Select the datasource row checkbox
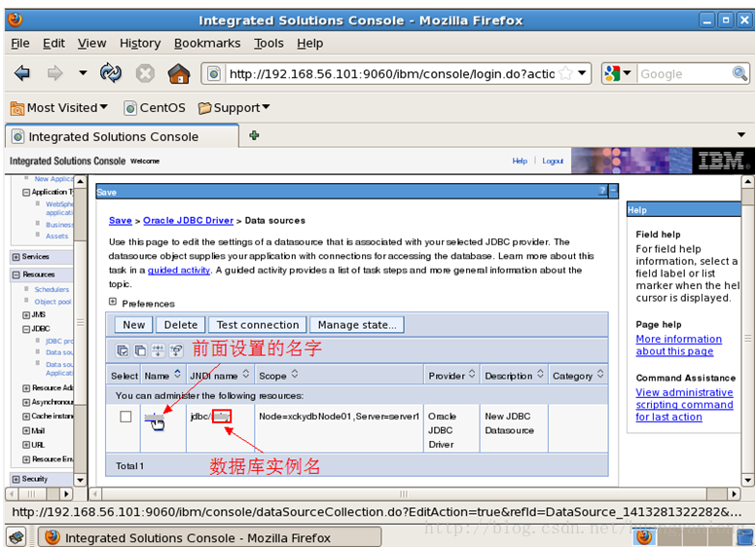 126,417
